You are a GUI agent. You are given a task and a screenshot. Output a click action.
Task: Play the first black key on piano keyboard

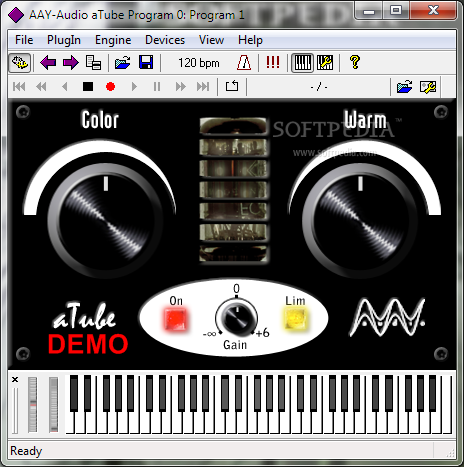coord(74,393)
